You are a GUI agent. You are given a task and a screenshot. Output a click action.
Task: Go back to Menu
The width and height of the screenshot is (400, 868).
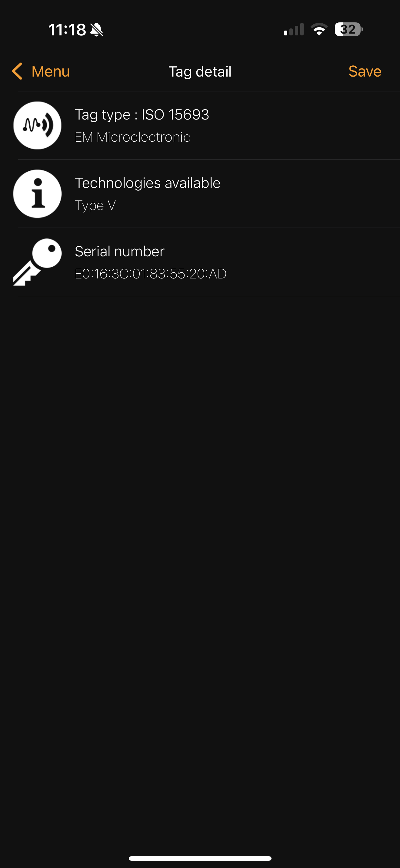coord(41,71)
